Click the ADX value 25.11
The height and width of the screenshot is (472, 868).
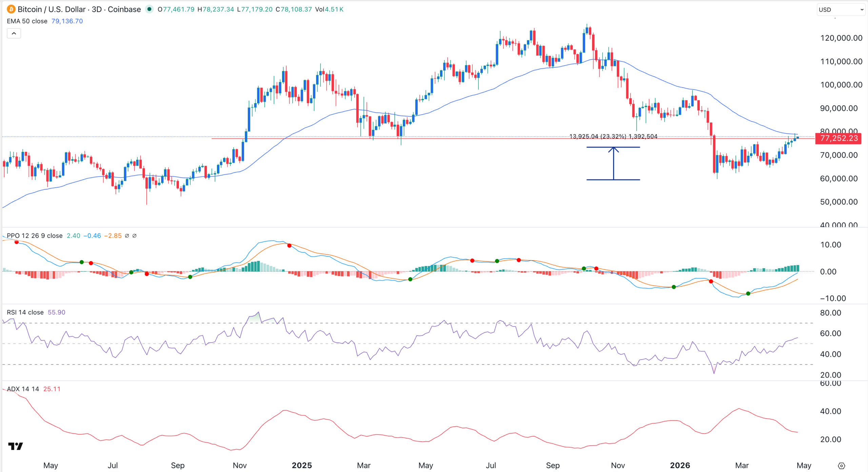click(x=52, y=389)
